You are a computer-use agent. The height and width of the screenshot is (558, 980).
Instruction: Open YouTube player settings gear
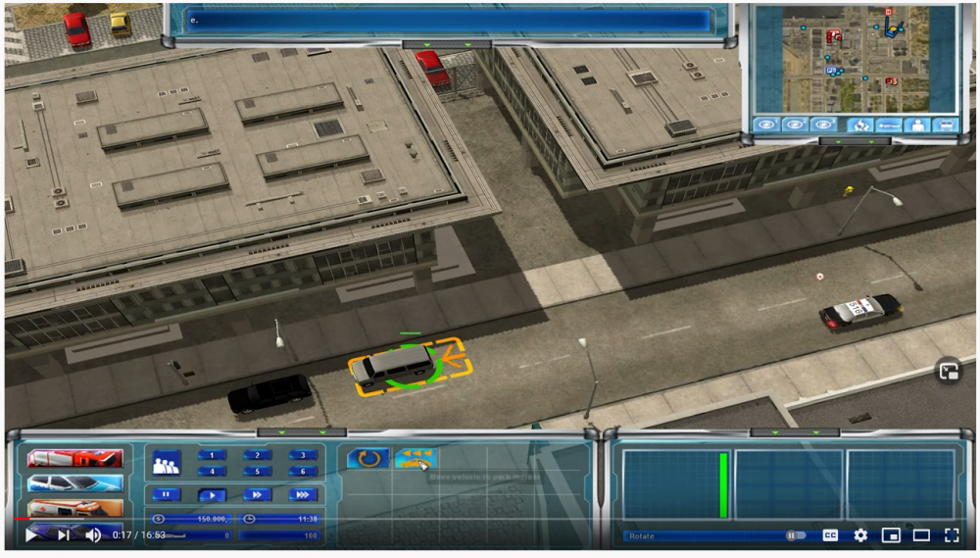860,535
